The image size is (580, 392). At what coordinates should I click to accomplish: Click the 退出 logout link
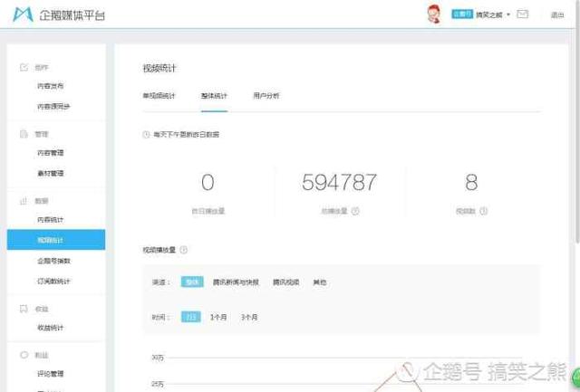556,14
